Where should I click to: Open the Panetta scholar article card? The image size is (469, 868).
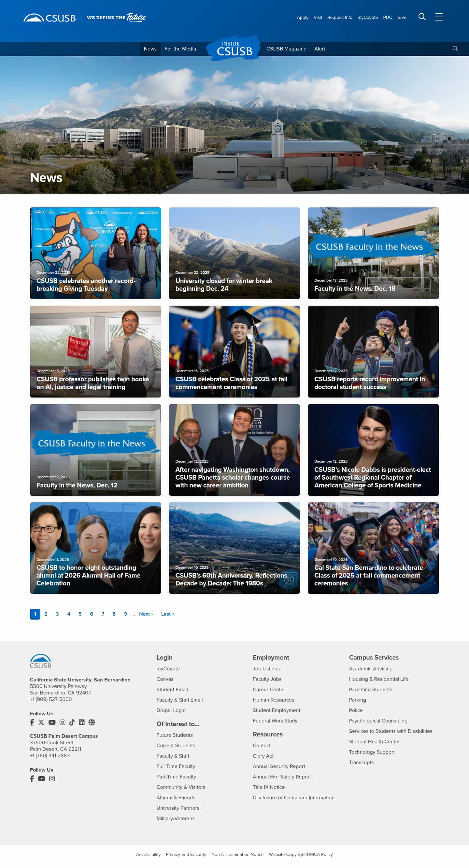[234, 450]
